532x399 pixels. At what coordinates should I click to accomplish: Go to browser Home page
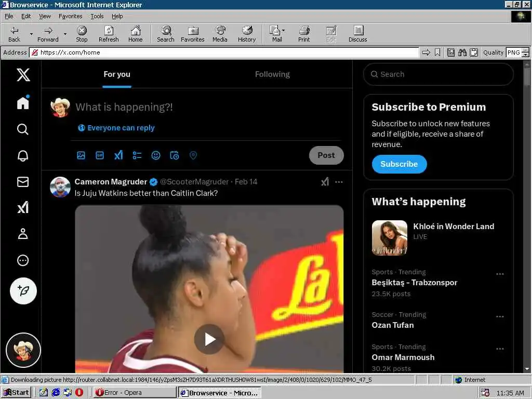136,34
